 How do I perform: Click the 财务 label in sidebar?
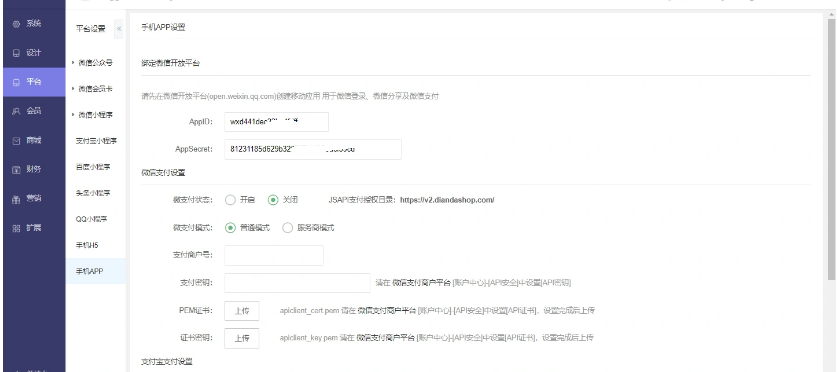[x=34, y=170]
